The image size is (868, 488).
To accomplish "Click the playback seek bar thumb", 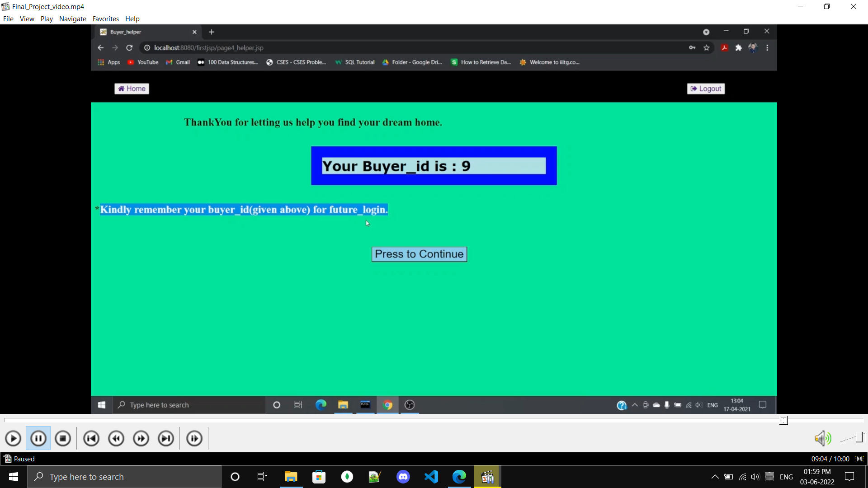I will (783, 420).
